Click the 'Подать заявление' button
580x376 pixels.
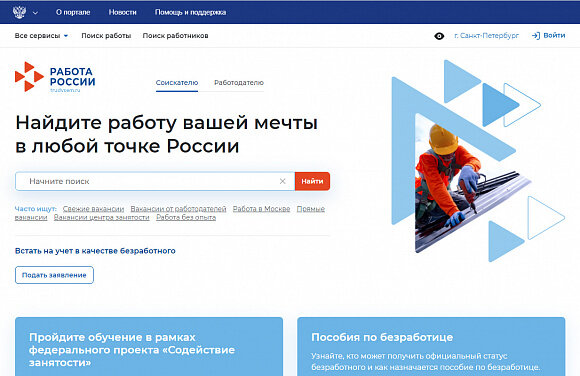pos(54,275)
